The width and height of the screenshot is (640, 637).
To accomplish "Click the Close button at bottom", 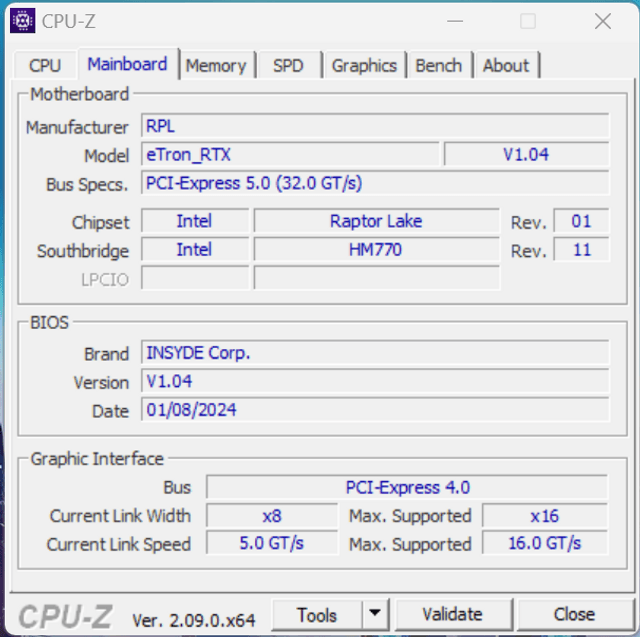I will [x=574, y=614].
